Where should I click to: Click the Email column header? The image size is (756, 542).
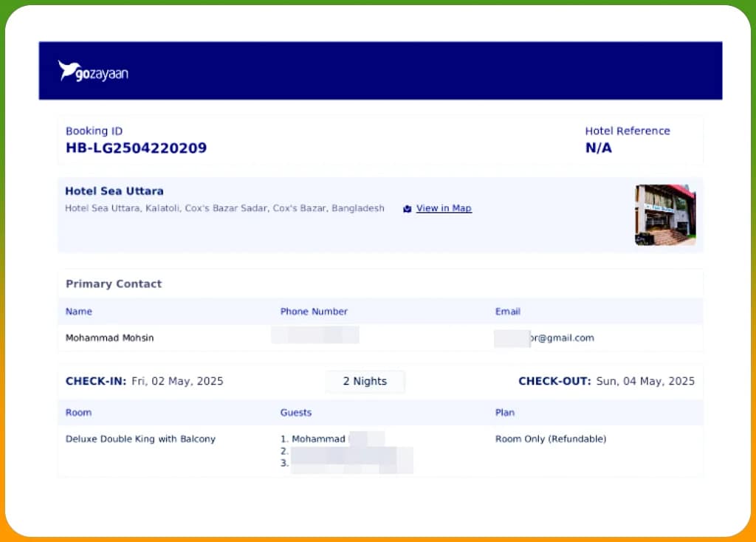[508, 312]
